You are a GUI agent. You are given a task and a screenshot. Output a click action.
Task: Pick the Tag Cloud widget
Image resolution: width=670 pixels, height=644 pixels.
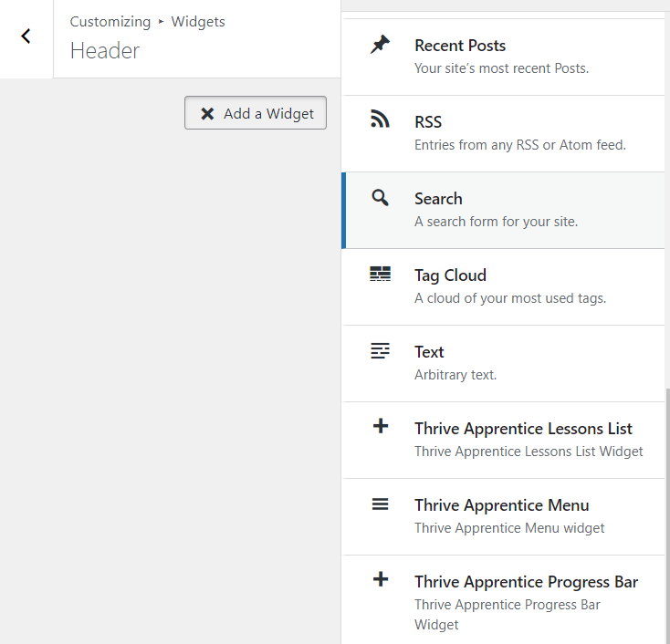coord(450,275)
